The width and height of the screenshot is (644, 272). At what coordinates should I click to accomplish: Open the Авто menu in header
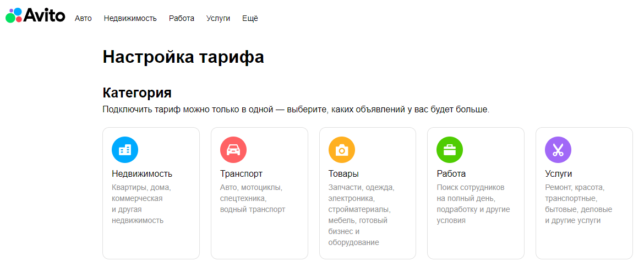pyautogui.click(x=83, y=19)
